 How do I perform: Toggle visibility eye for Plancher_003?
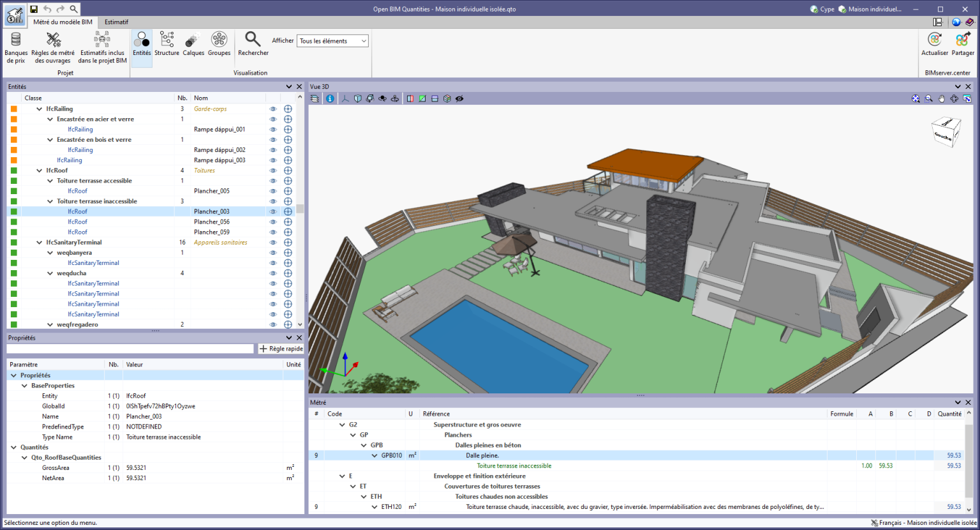[x=273, y=211]
